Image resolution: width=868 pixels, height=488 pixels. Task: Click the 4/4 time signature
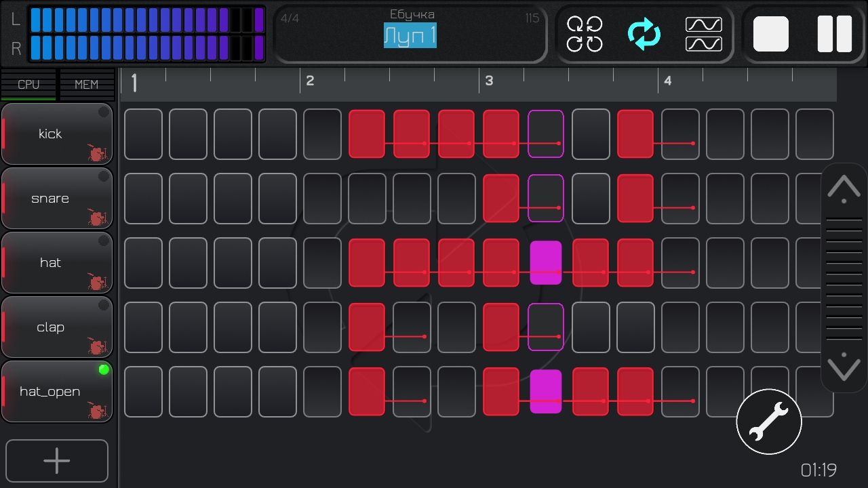click(x=290, y=18)
